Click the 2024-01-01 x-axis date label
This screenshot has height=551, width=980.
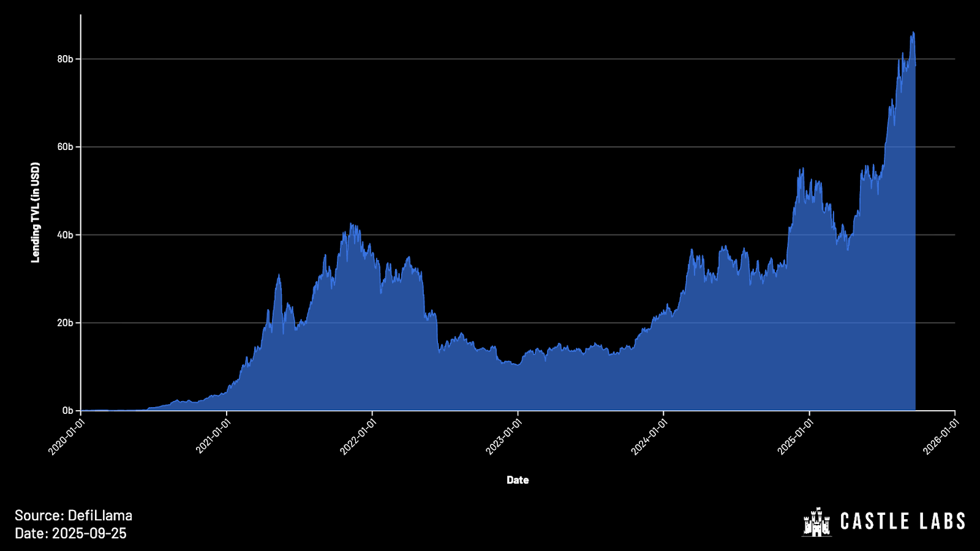coord(649,435)
